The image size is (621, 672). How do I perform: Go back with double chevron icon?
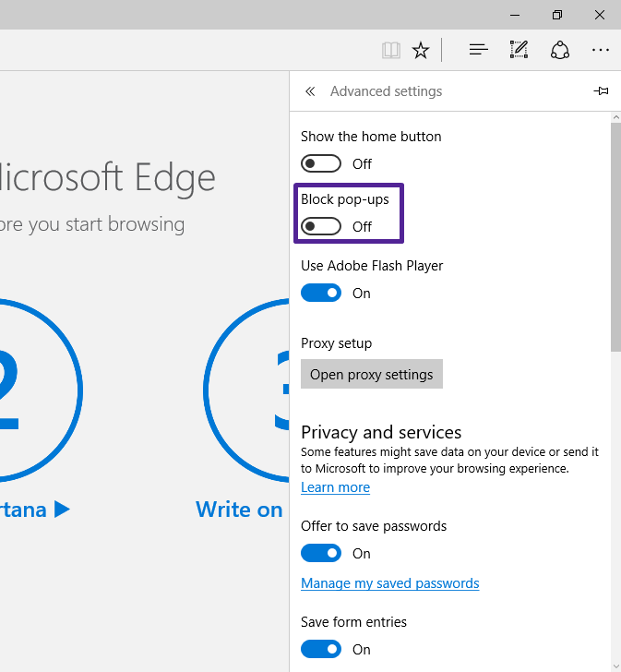(310, 91)
